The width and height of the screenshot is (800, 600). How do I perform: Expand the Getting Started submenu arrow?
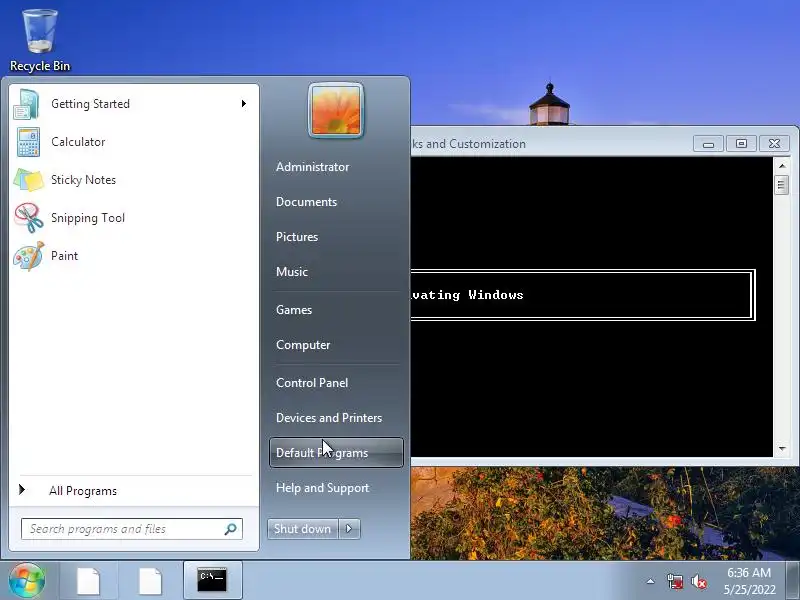tap(244, 104)
